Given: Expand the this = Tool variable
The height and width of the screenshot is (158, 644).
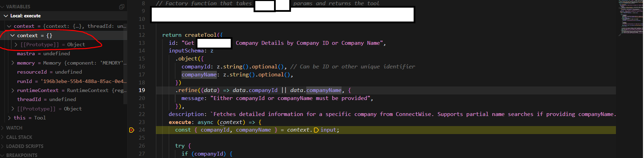Looking at the screenshot, I should [x=9, y=118].
